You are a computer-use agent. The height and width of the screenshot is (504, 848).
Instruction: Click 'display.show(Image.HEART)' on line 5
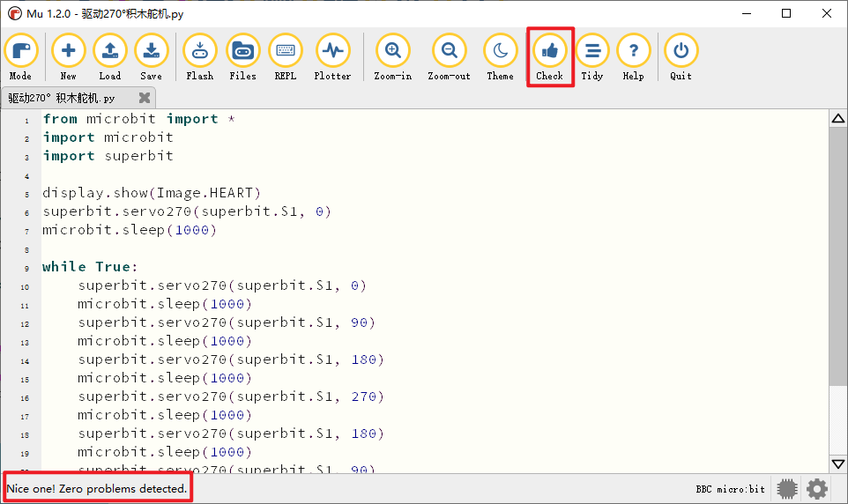(152, 193)
